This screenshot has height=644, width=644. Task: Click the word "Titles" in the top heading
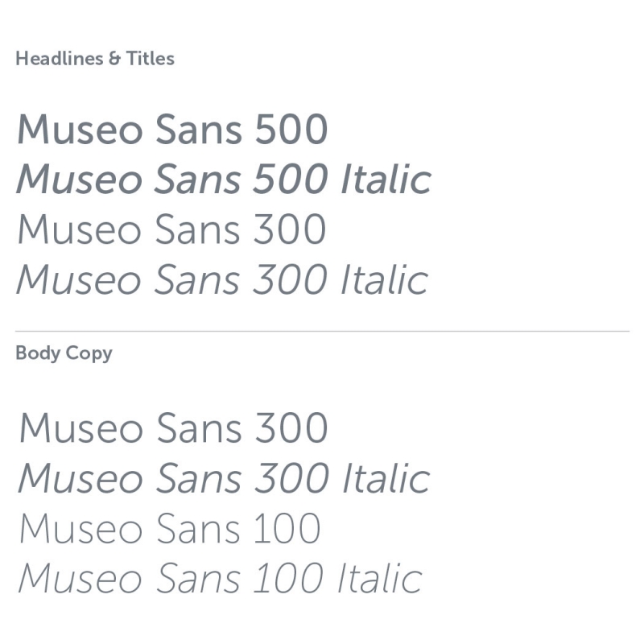(x=151, y=59)
